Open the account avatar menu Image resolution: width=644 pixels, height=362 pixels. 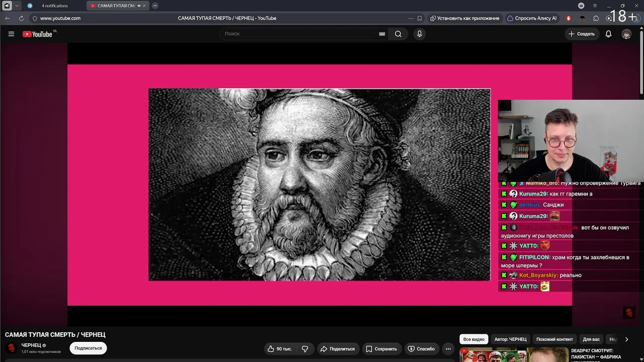click(626, 34)
